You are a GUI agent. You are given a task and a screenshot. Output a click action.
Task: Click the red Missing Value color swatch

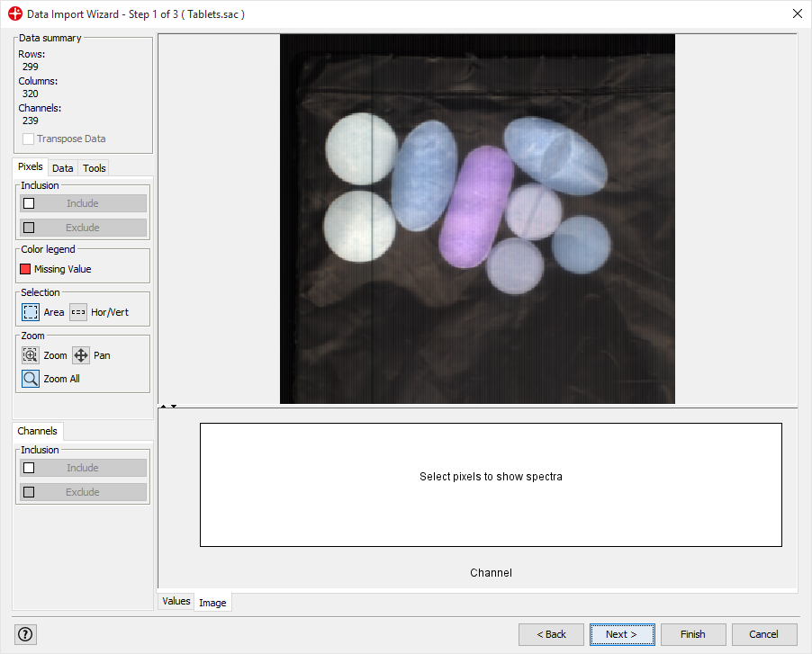coord(26,269)
